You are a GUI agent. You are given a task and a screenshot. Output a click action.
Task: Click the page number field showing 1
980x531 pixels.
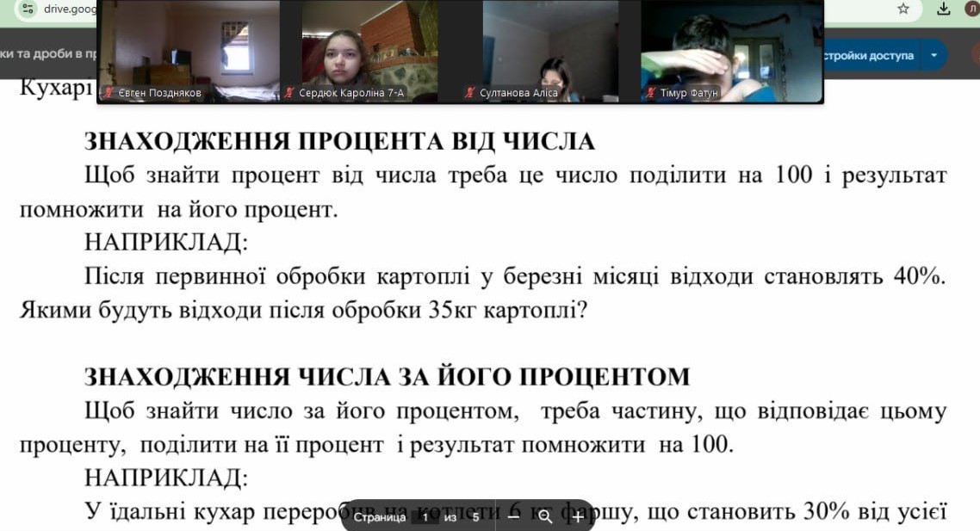coord(425,517)
